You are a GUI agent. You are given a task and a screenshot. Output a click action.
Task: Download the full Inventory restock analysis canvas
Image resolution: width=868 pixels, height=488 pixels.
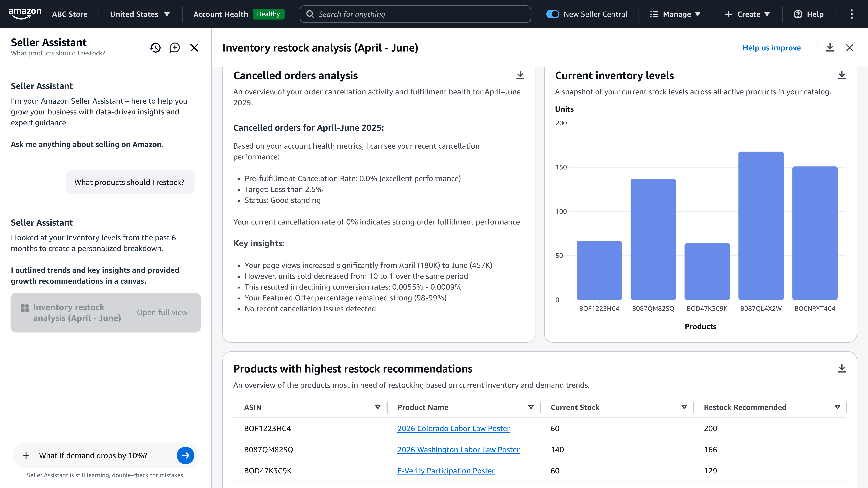[830, 48]
